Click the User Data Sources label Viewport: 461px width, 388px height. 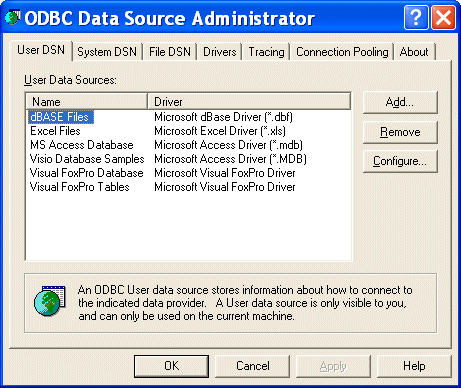pos(70,80)
